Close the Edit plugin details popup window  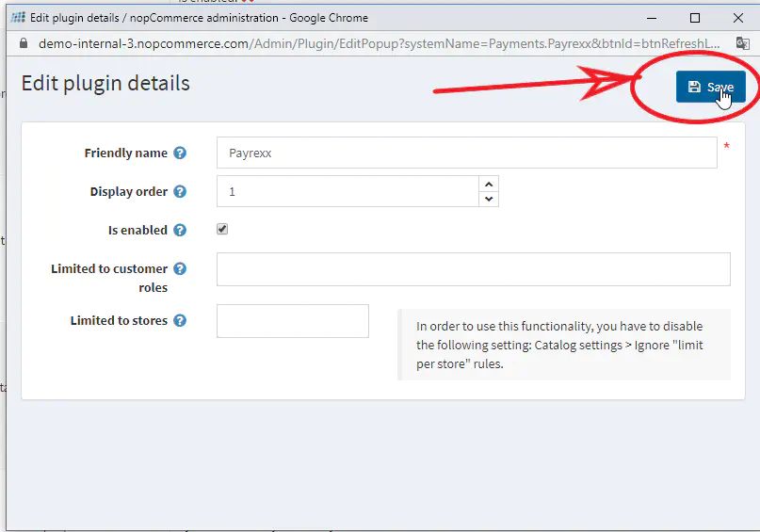pyautogui.click(x=738, y=17)
